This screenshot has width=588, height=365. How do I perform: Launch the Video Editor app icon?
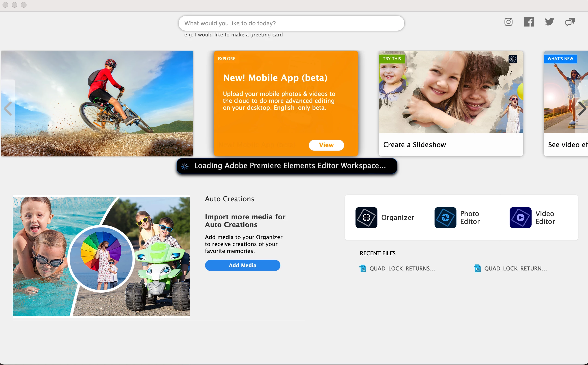(520, 217)
